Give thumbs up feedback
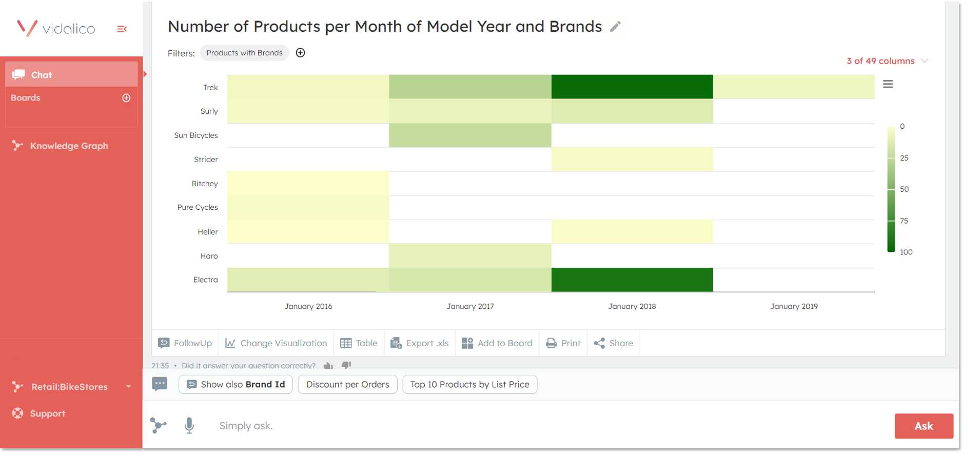The width and height of the screenshot is (980, 458). click(x=328, y=366)
